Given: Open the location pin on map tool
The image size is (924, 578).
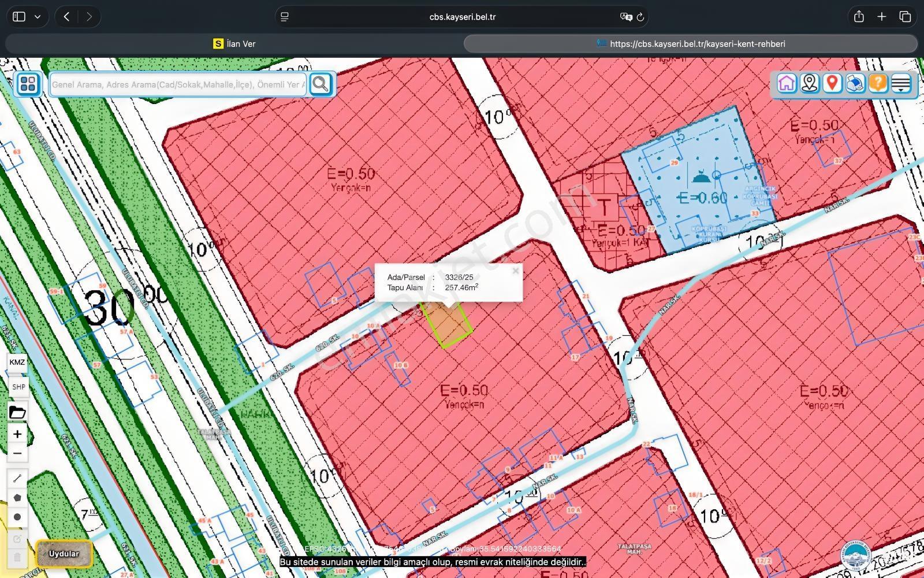Looking at the screenshot, I should click(x=810, y=83).
